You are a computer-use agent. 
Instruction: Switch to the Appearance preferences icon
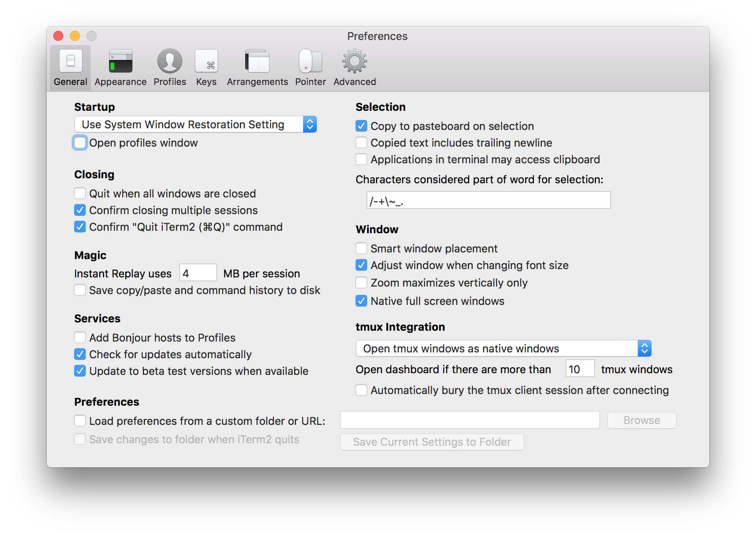(120, 61)
